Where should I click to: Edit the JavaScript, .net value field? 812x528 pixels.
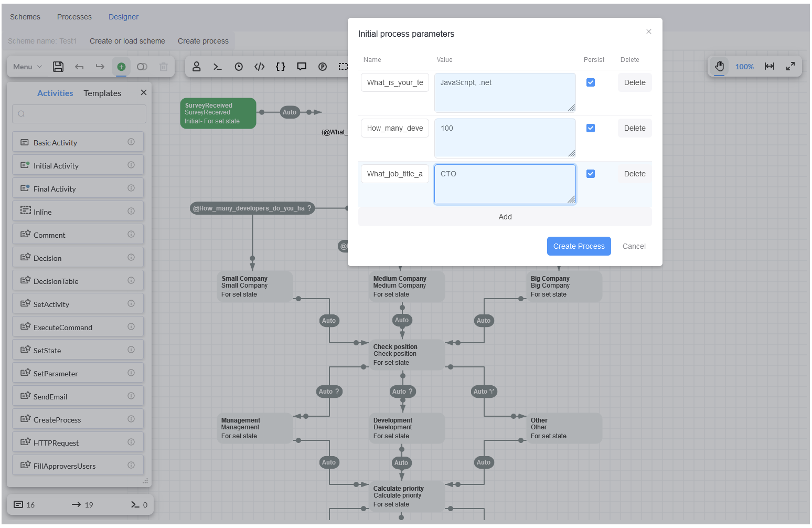pos(505,92)
